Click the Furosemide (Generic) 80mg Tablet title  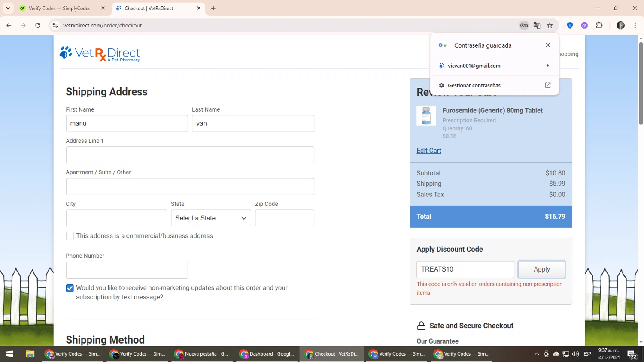click(492, 111)
